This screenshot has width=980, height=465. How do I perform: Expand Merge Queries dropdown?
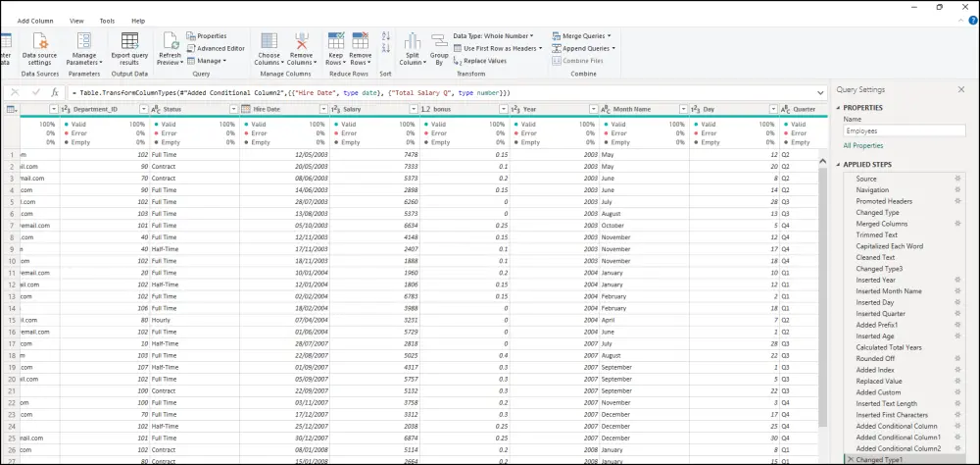pyautogui.click(x=609, y=36)
